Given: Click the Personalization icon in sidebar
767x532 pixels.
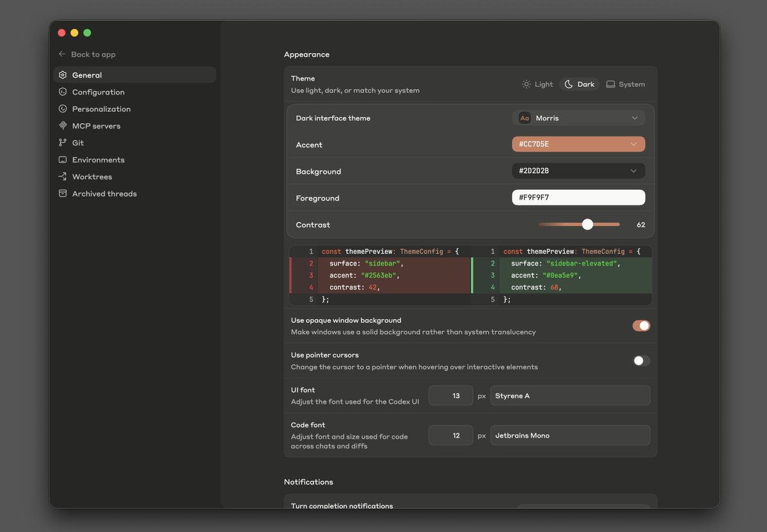Looking at the screenshot, I should [63, 109].
